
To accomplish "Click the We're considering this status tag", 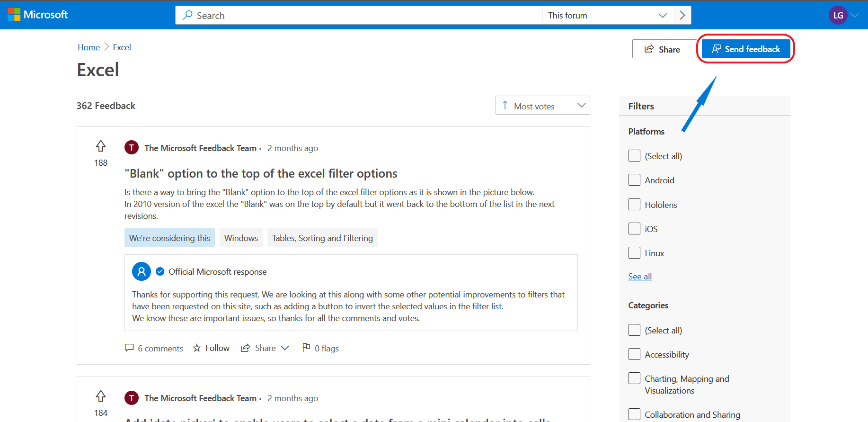I will pyautogui.click(x=169, y=238).
